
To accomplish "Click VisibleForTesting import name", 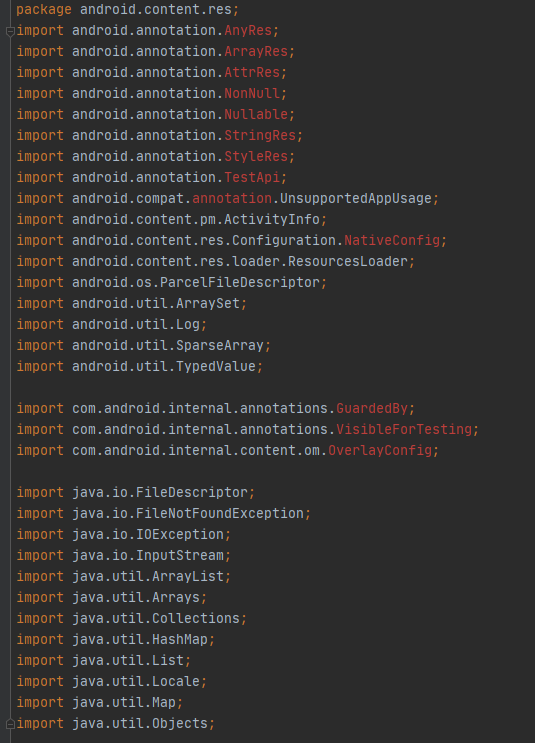I will tap(404, 429).
